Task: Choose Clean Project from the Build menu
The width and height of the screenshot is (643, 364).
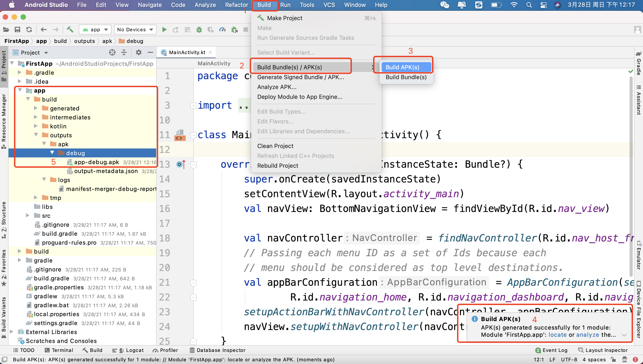Action: 275,146
